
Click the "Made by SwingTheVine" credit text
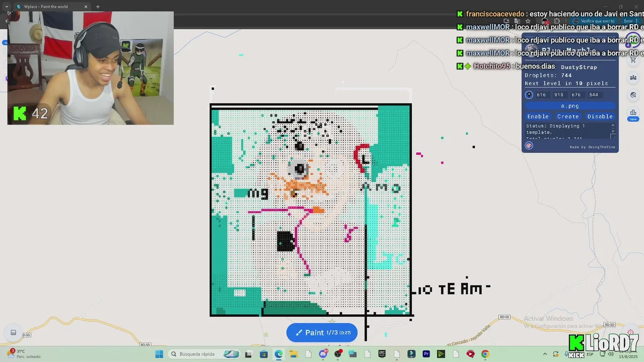pos(592,147)
